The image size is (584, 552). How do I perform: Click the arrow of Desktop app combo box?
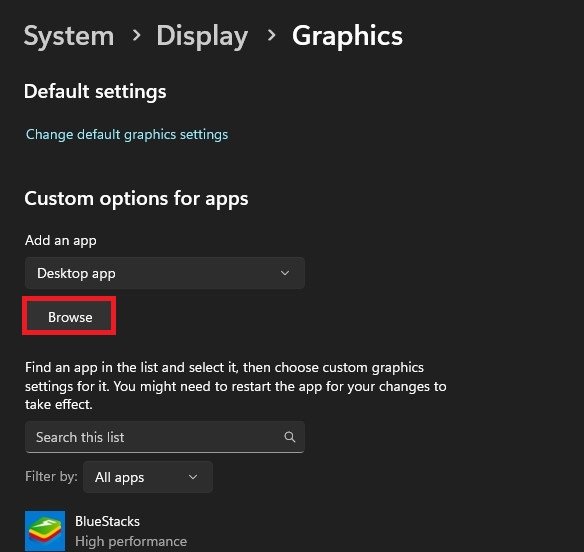pos(285,273)
